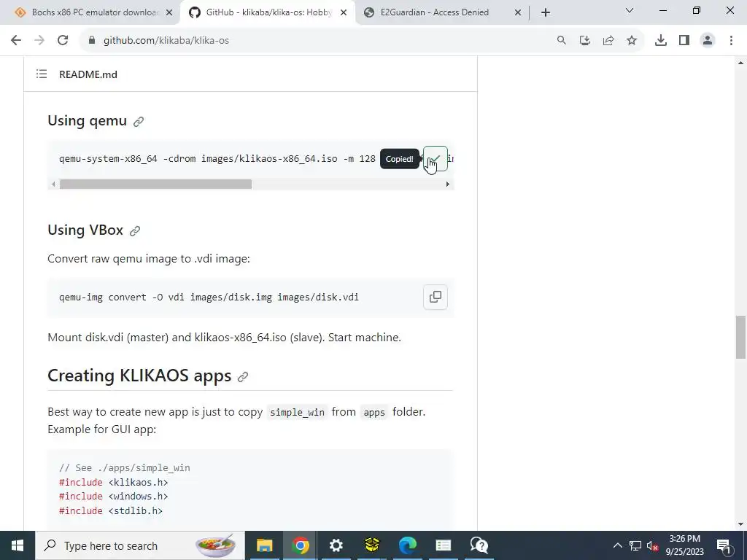
Task: Click the README.md file title
Action: (88, 74)
